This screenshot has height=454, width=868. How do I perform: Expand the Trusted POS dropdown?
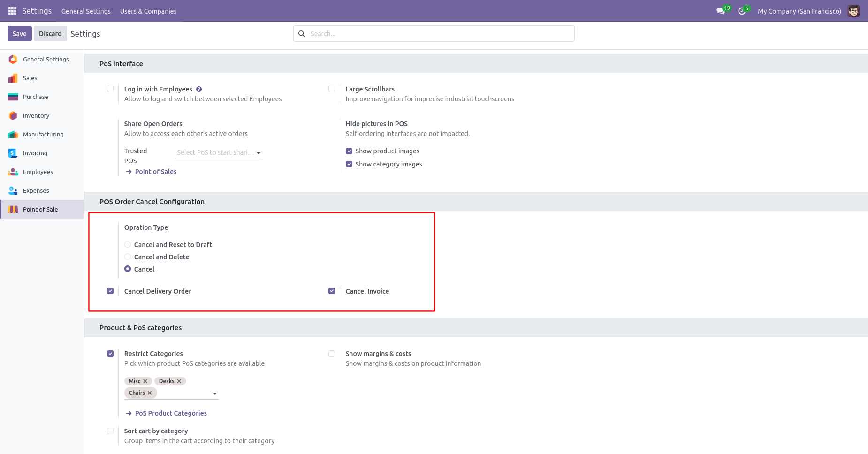[219, 152]
